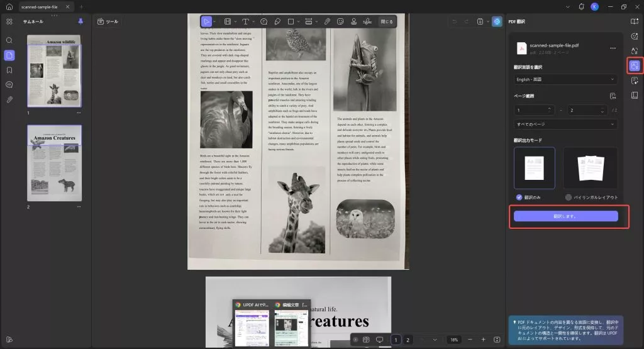Click the comment note tool icon
This screenshot has height=349, width=644.
pyautogui.click(x=264, y=21)
